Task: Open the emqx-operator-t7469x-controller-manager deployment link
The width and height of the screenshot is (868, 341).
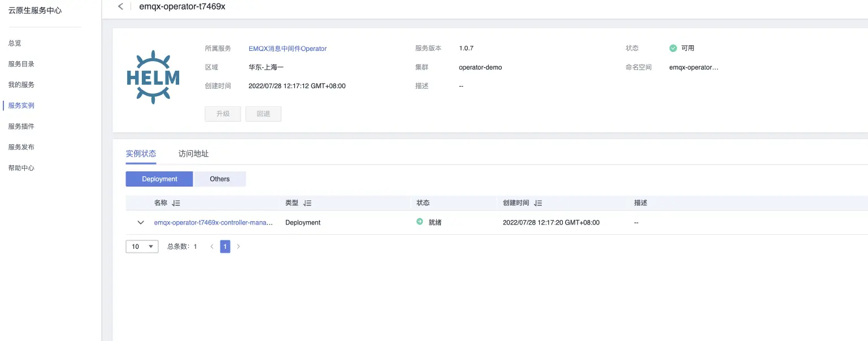Action: coord(213,223)
